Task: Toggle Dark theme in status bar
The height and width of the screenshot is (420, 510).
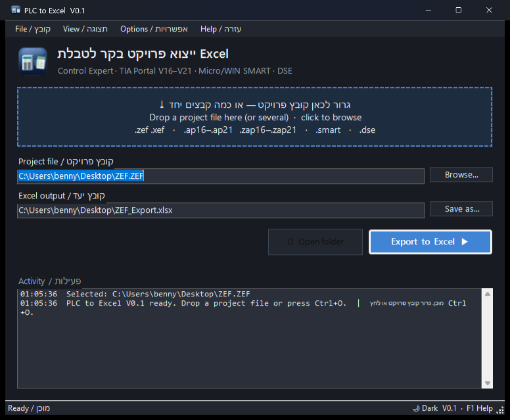Action: pyautogui.click(x=425, y=408)
